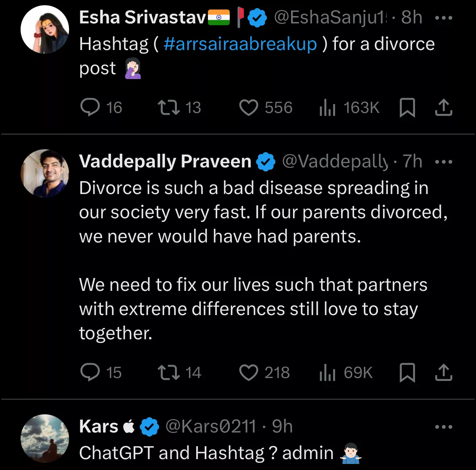Screen dimensions: 476x470
Task: Open the #arrsairaabreakup hashtag
Action: [x=240, y=44]
